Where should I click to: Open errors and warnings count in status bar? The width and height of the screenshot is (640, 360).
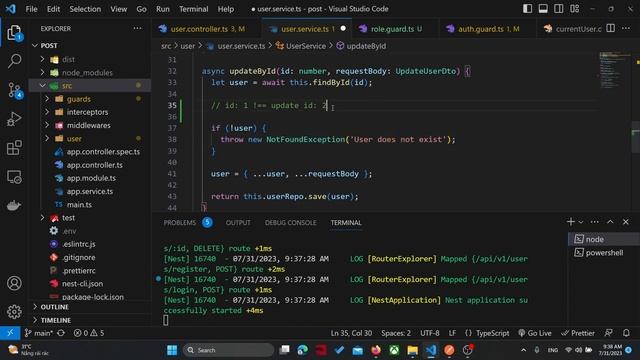point(89,333)
